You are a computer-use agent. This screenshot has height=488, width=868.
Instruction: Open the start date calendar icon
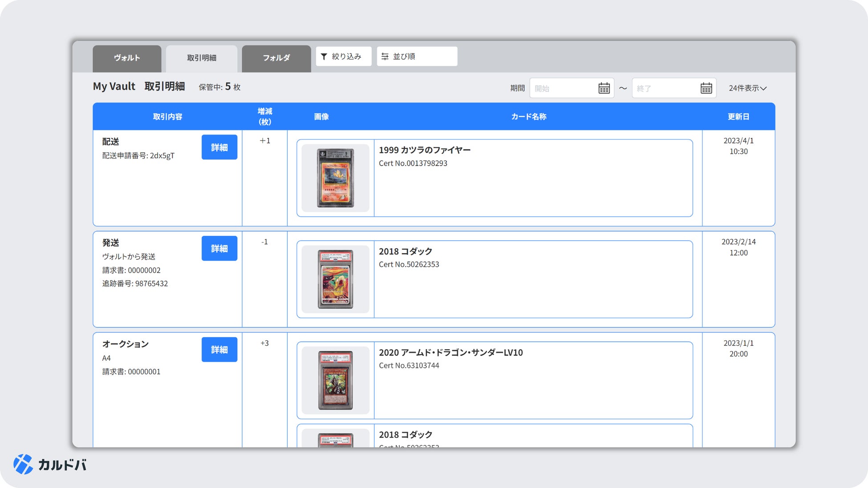[x=604, y=88]
